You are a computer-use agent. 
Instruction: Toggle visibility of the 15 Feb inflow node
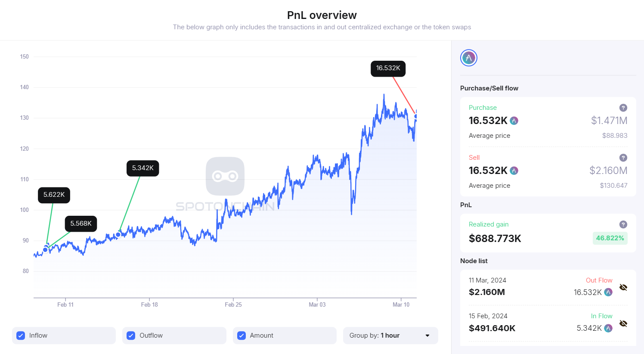click(x=623, y=323)
